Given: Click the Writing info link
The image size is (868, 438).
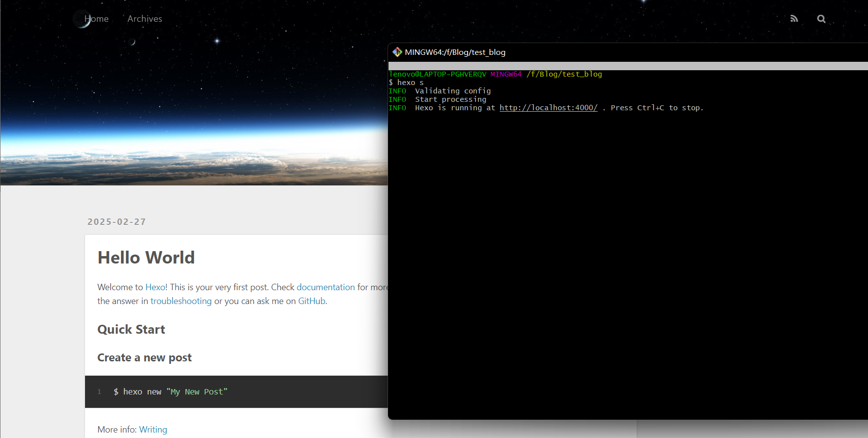Looking at the screenshot, I should 153,430.
